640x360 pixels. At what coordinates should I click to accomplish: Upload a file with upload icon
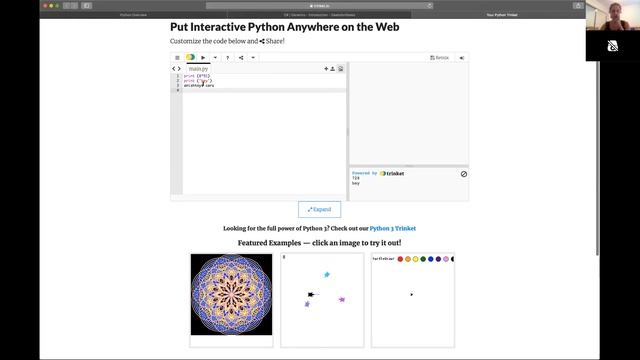pos(332,69)
